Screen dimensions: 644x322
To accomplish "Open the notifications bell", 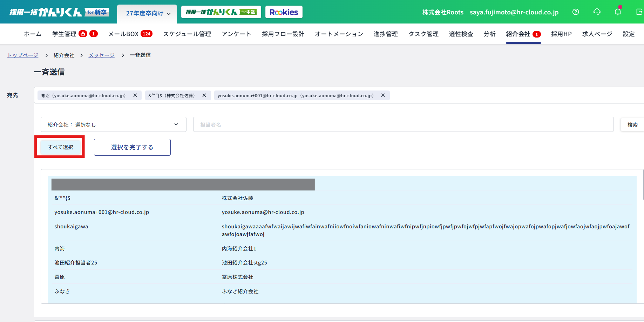I will coord(618,12).
